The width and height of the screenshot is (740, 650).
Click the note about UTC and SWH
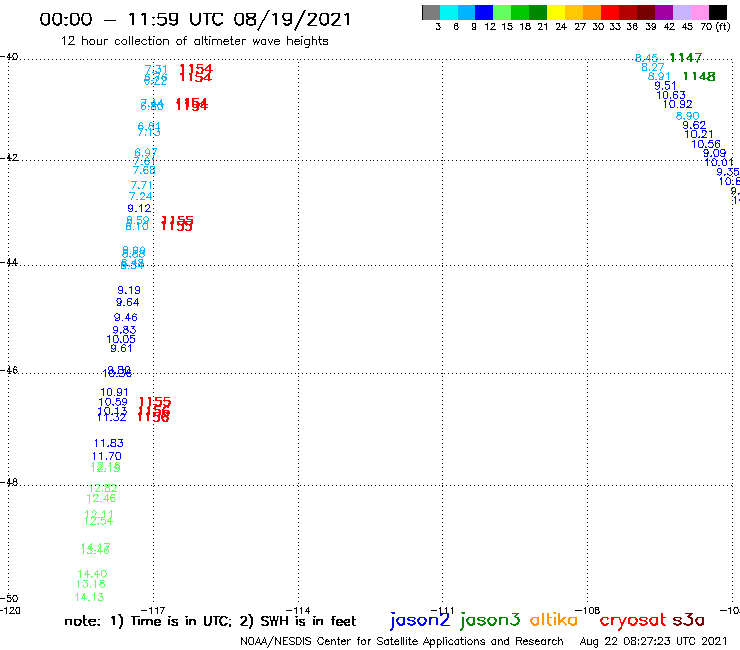pos(210,621)
